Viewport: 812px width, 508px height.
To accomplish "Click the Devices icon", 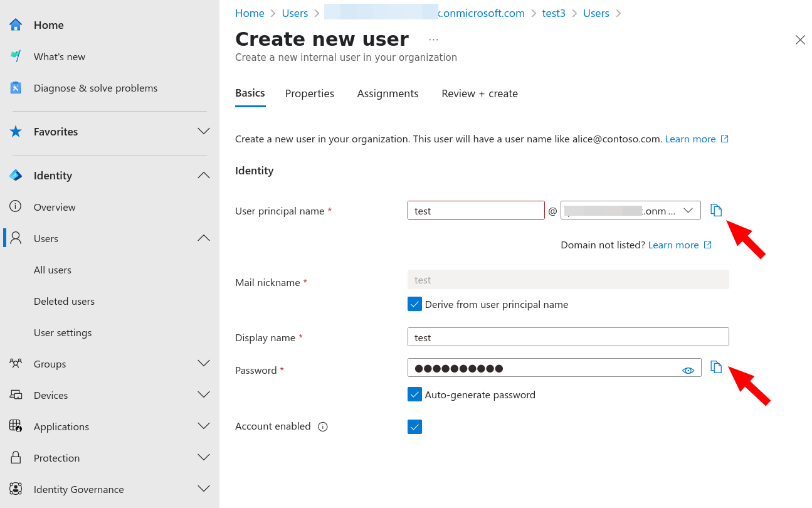I will pyautogui.click(x=16, y=395).
